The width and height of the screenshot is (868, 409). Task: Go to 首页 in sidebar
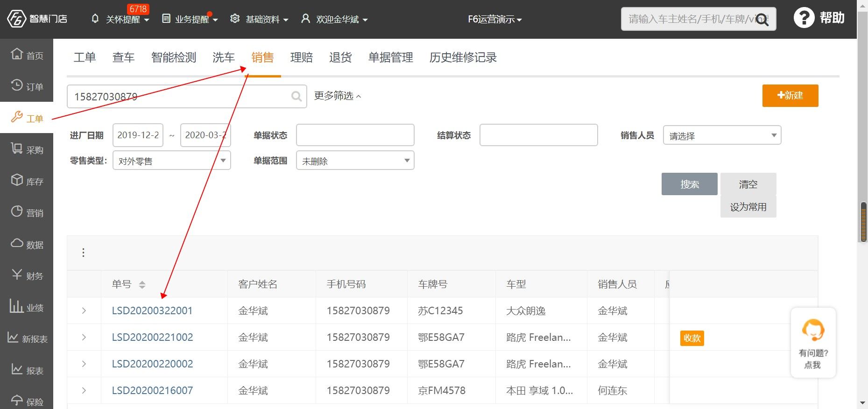coord(27,55)
